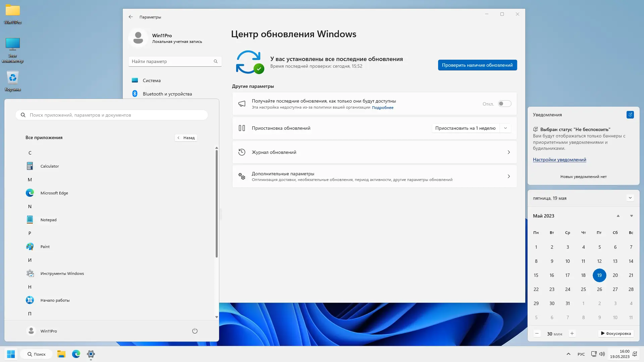Collapse the calendar with the date chevron
Screen dimensions: 644x362
[x=630, y=198]
